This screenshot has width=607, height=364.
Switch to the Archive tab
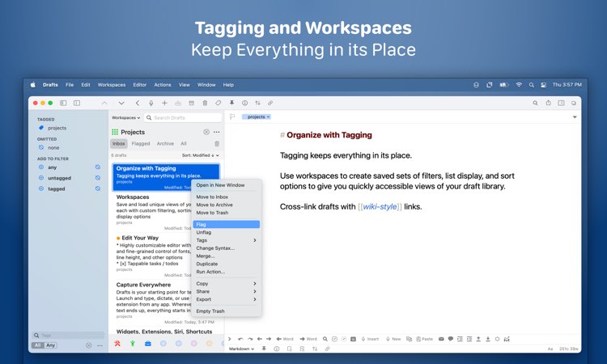coord(165,143)
